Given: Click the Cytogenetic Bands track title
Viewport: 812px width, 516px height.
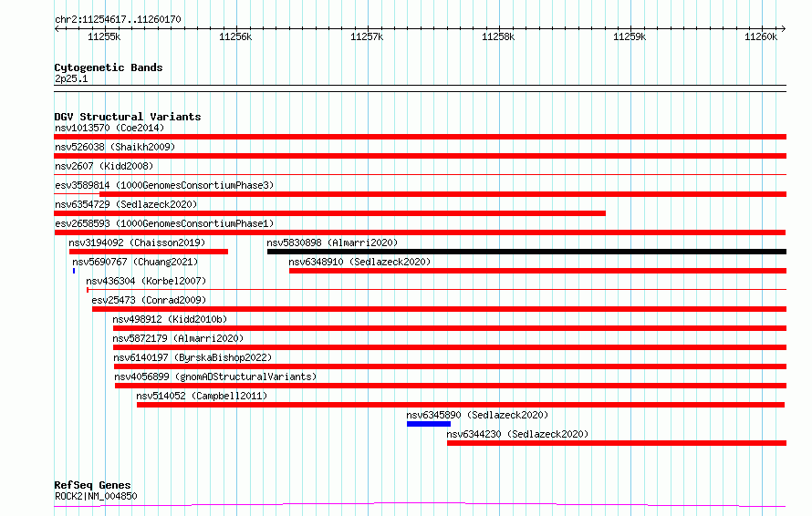Looking at the screenshot, I should coord(109,67).
